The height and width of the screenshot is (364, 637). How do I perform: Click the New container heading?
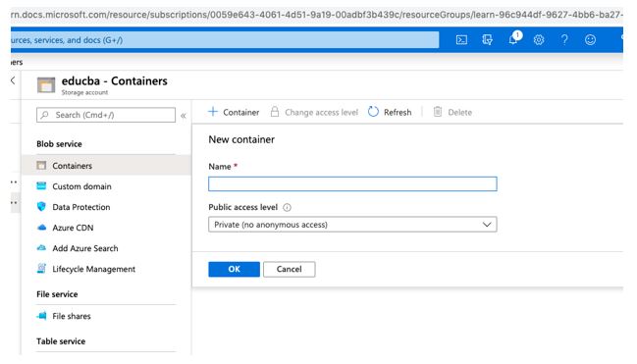tap(241, 139)
